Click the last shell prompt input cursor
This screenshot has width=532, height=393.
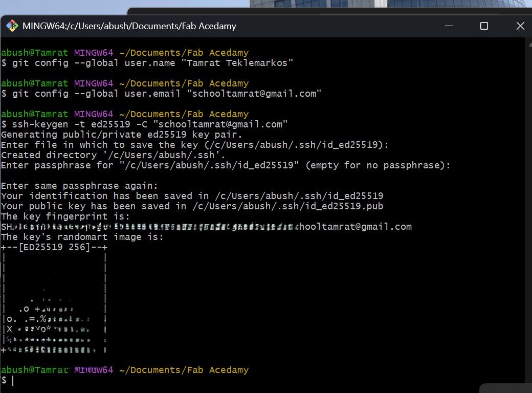pyautogui.click(x=13, y=380)
